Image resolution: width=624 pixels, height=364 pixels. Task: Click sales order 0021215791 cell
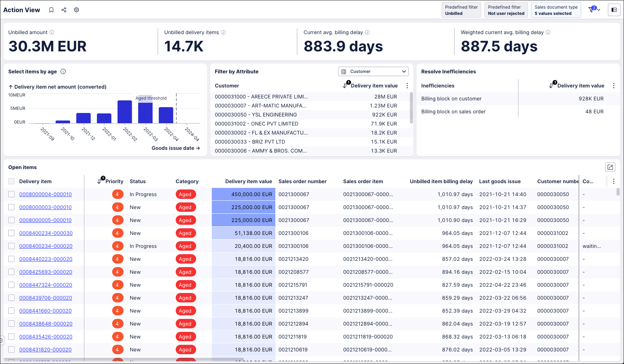[x=293, y=285]
